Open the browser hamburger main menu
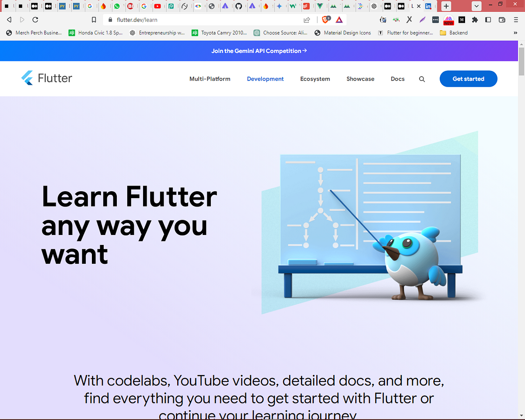 click(516, 20)
